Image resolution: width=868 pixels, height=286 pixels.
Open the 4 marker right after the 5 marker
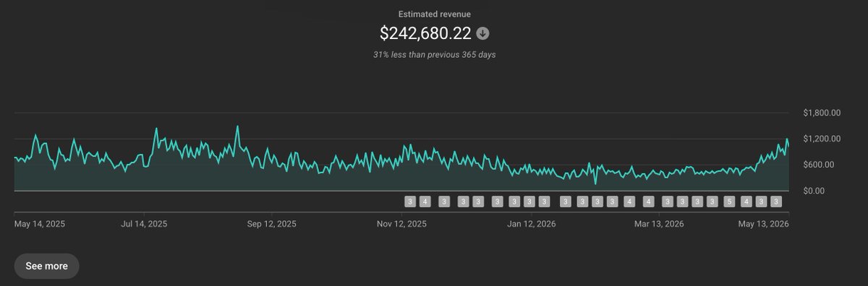[x=746, y=201]
